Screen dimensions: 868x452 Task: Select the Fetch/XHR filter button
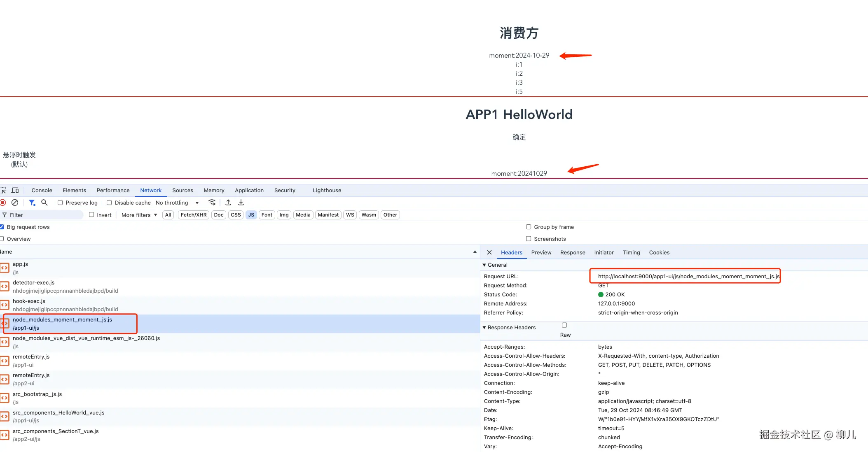(x=194, y=215)
